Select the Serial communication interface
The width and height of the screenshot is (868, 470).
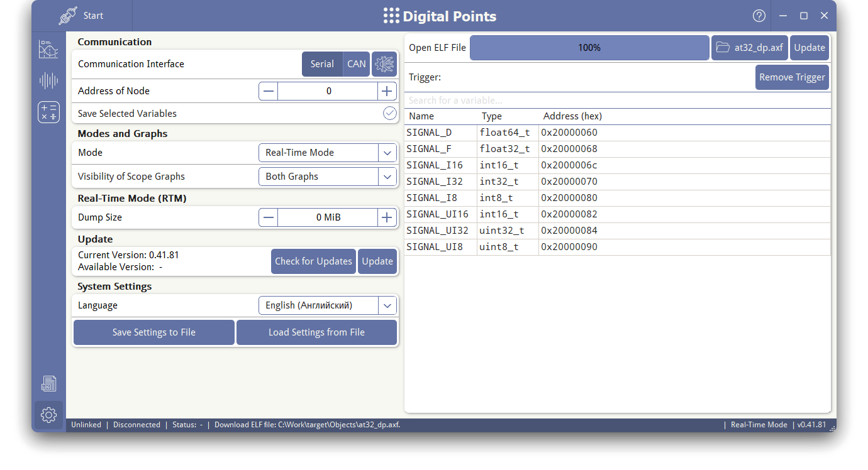click(x=322, y=64)
